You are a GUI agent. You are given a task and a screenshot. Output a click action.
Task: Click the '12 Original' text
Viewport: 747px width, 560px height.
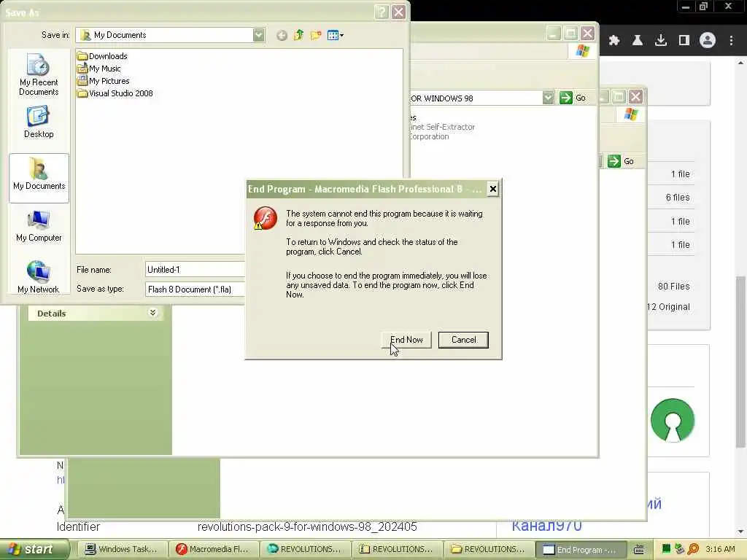(668, 307)
